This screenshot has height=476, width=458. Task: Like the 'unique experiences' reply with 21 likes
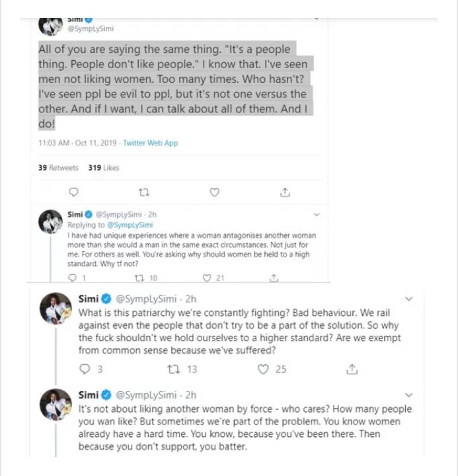[x=207, y=278]
